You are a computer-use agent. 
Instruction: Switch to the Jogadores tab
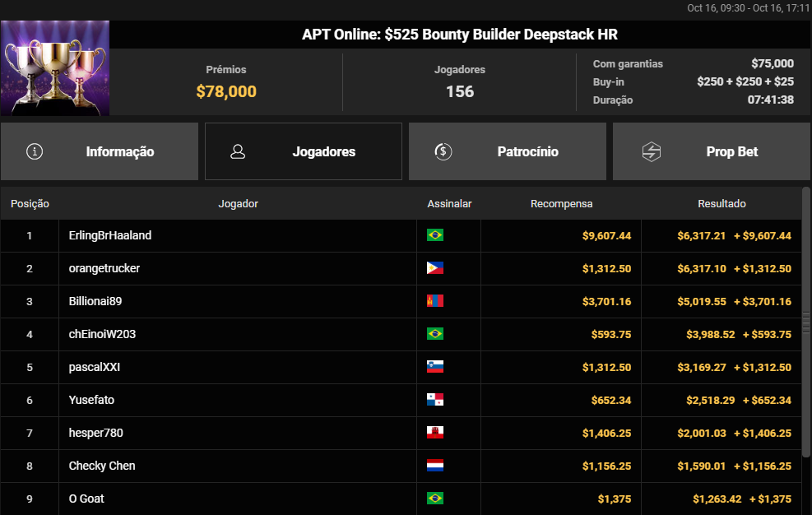pyautogui.click(x=304, y=151)
